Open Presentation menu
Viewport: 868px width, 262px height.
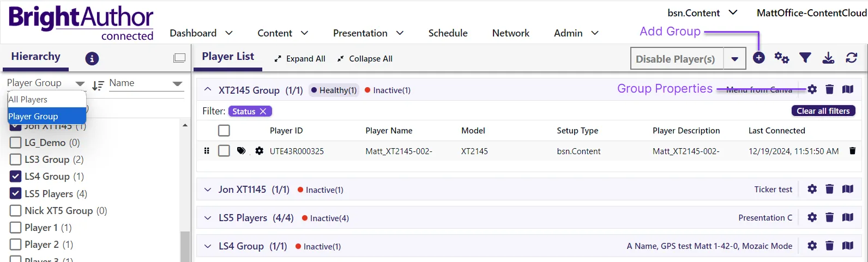[369, 33]
